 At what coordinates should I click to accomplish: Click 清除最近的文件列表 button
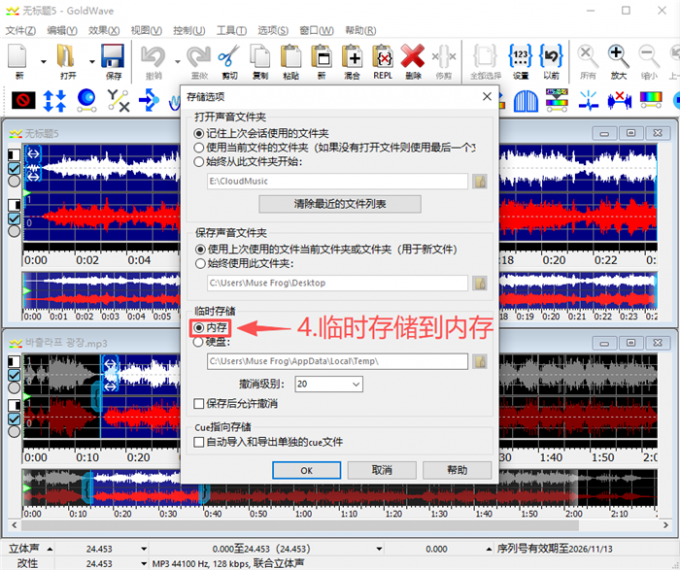(340, 204)
